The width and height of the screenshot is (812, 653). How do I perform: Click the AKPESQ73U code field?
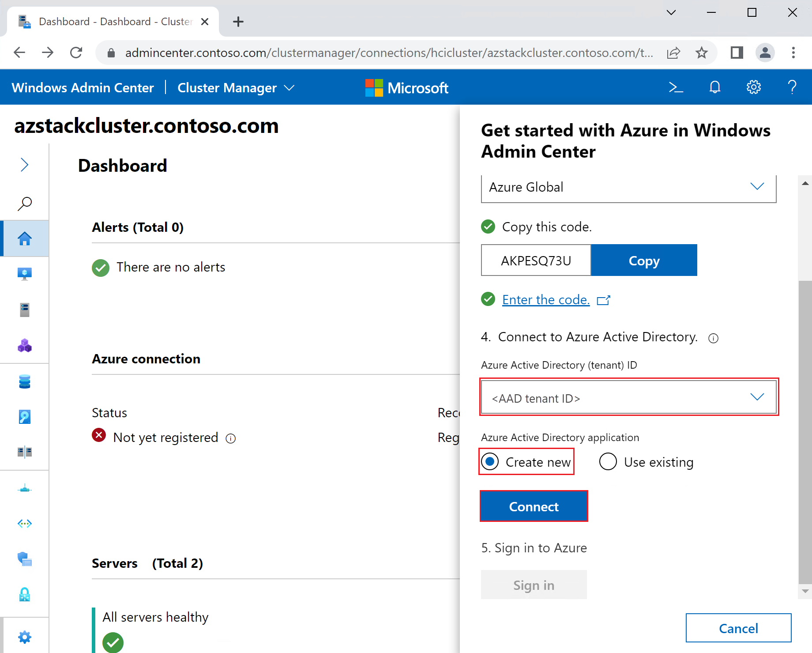tap(536, 260)
